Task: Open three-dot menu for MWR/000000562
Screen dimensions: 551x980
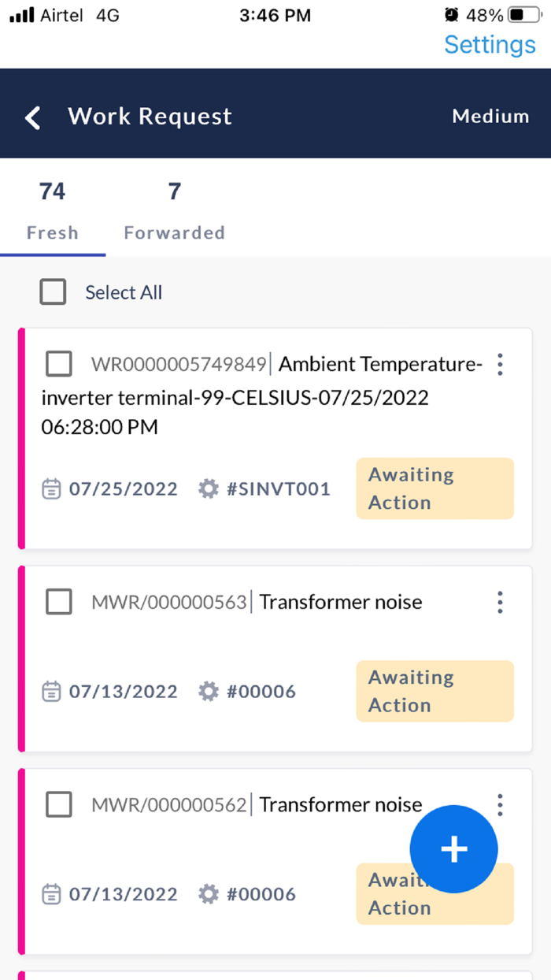Action: [500, 804]
